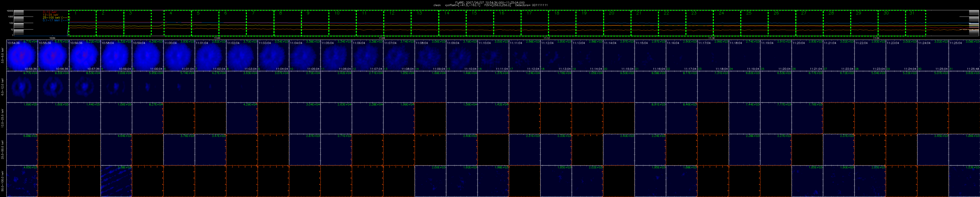980x197 pixels.
Task: Click the '3.0-6.0 keV' row label
Action: pos(3,55)
